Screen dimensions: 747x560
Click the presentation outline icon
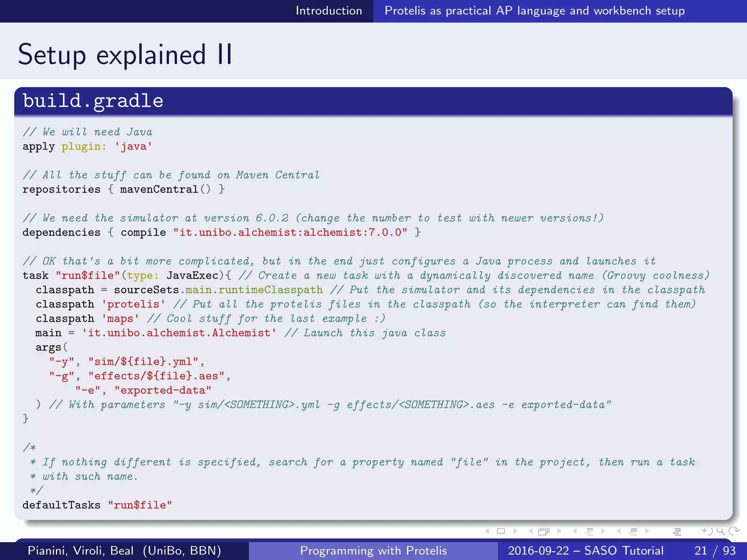(677, 532)
